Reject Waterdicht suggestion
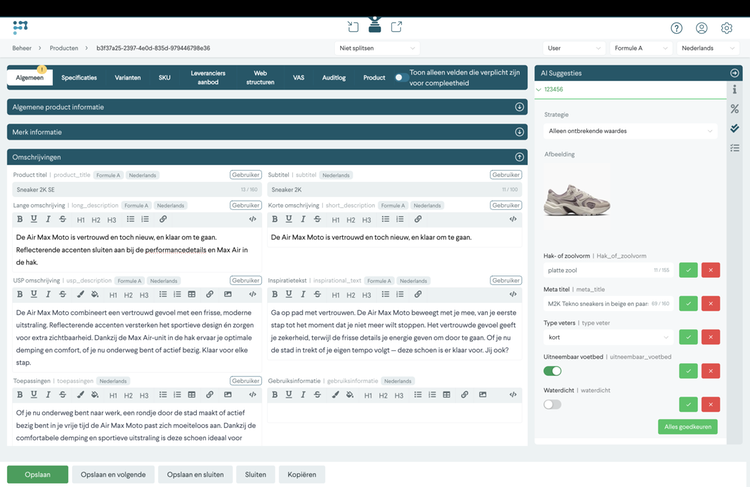750x487 pixels. pyautogui.click(x=711, y=405)
